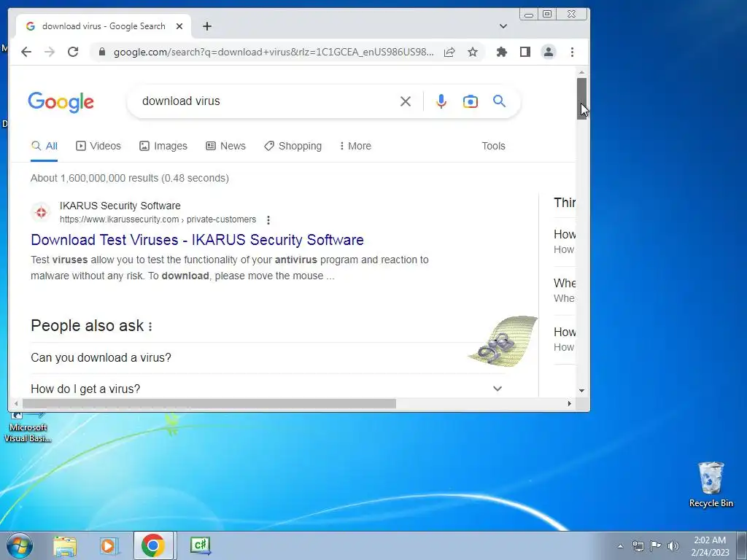
Task: View site information lock icon
Action: [102, 52]
